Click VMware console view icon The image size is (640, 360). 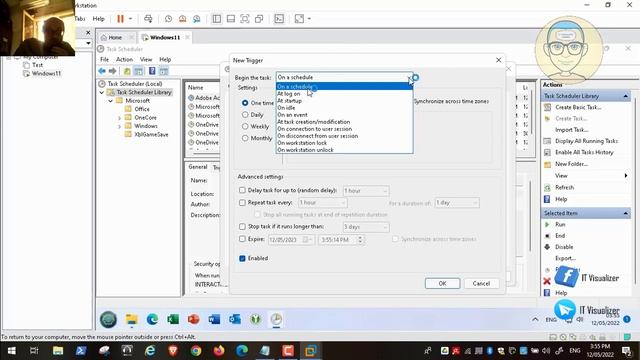pyautogui.click(x=279, y=19)
